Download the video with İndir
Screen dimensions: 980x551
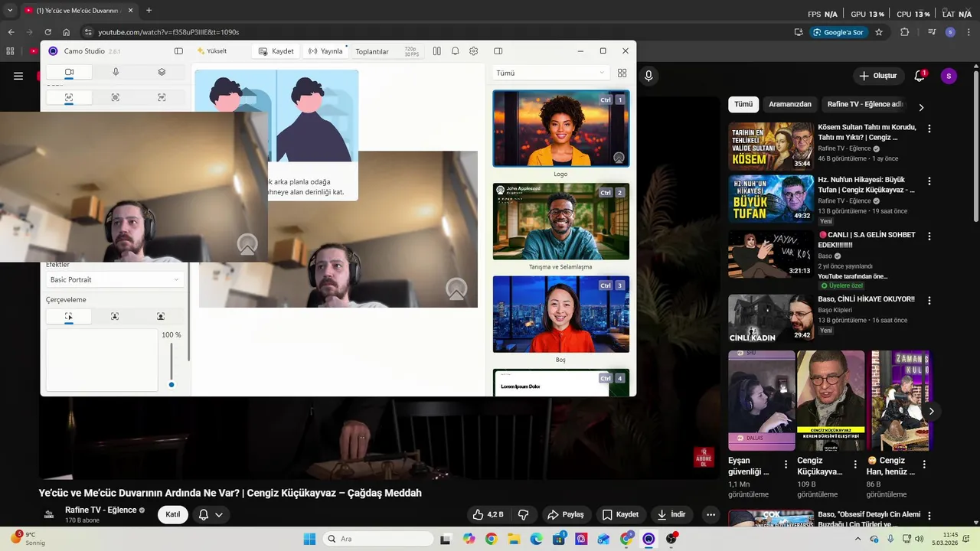[x=671, y=514]
